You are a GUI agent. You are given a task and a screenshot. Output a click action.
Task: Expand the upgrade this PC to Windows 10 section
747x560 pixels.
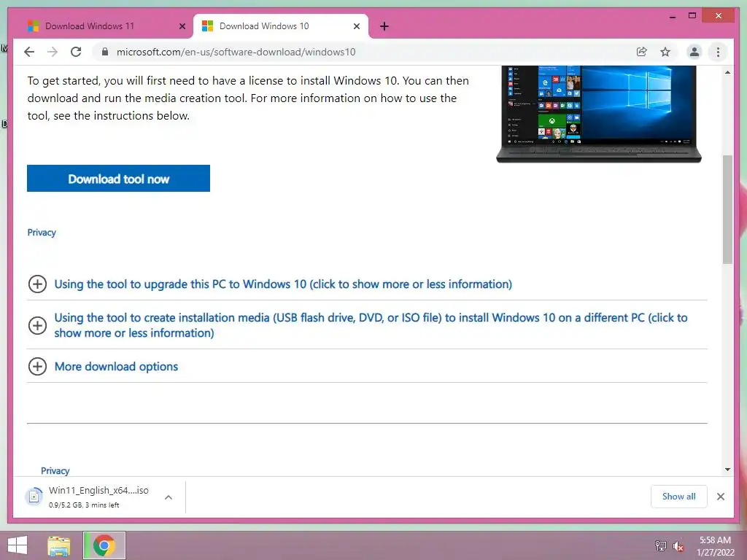[x=283, y=284]
